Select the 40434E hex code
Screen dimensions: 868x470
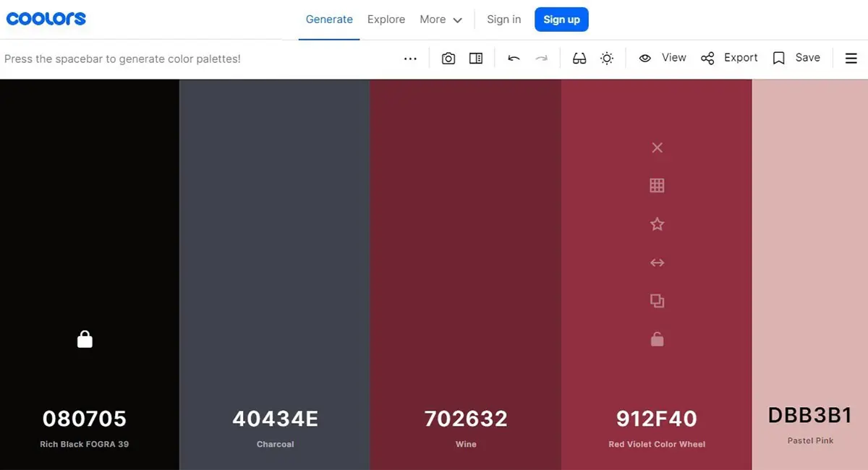pyautogui.click(x=276, y=419)
